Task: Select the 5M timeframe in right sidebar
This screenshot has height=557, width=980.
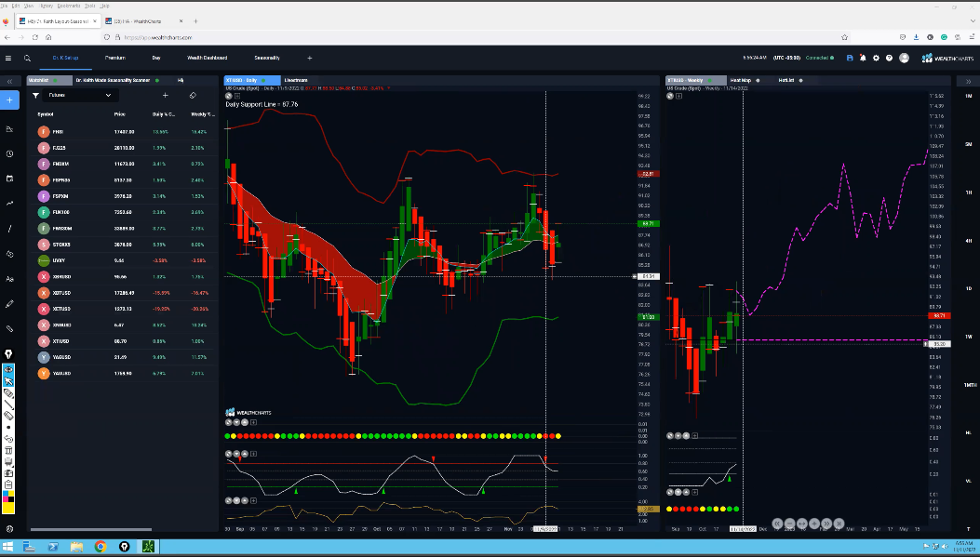Action: (x=968, y=144)
